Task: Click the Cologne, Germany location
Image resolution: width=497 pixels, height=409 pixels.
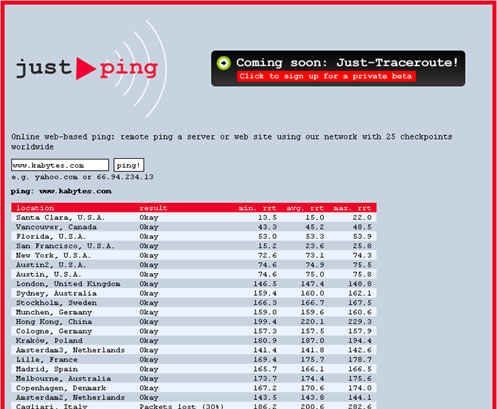Action: [54, 331]
